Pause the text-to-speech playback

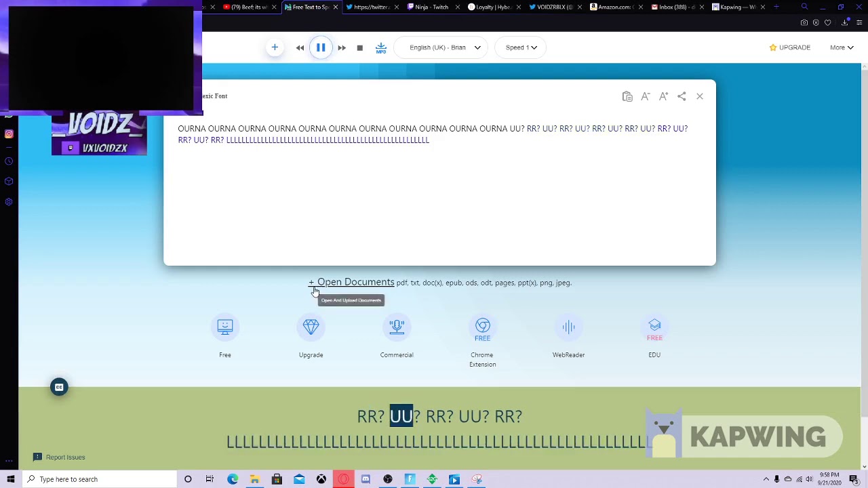[321, 47]
